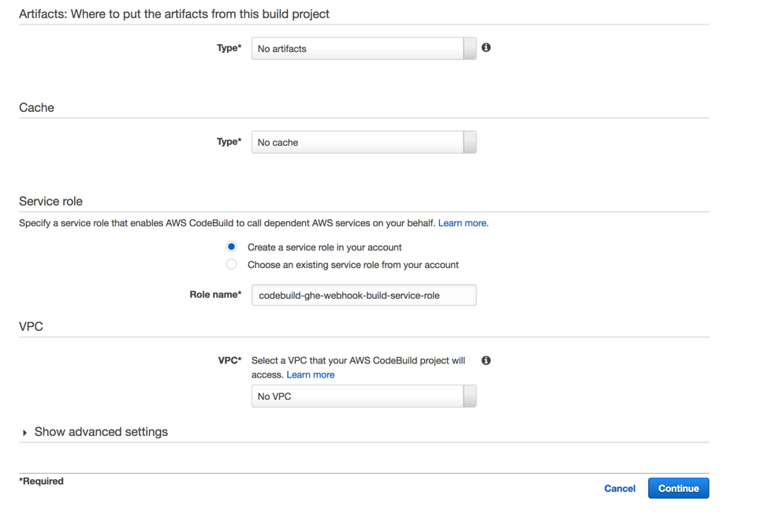Click the 'Role name*' field label
The width and height of the screenshot is (768, 532).
pyautogui.click(x=215, y=295)
